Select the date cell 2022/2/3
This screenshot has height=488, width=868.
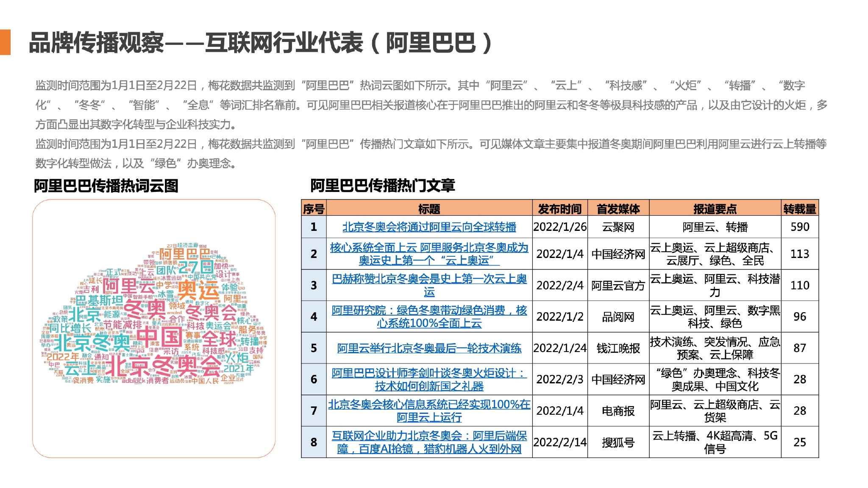coord(560,380)
